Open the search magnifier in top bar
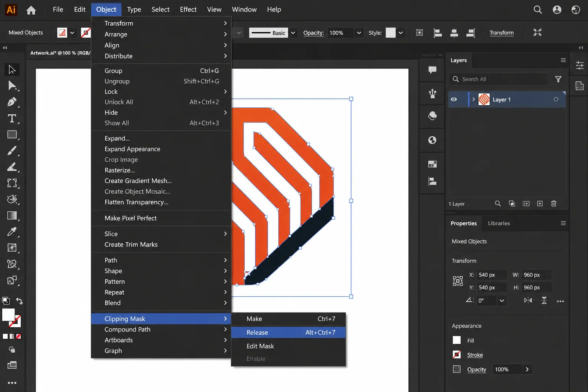The image size is (588, 392). [537, 10]
